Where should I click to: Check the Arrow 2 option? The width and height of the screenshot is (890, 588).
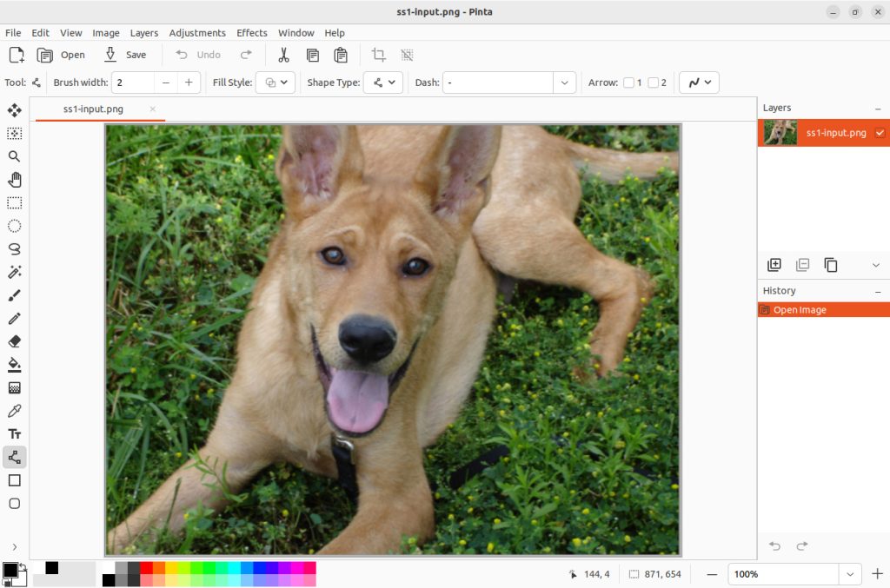pos(654,83)
